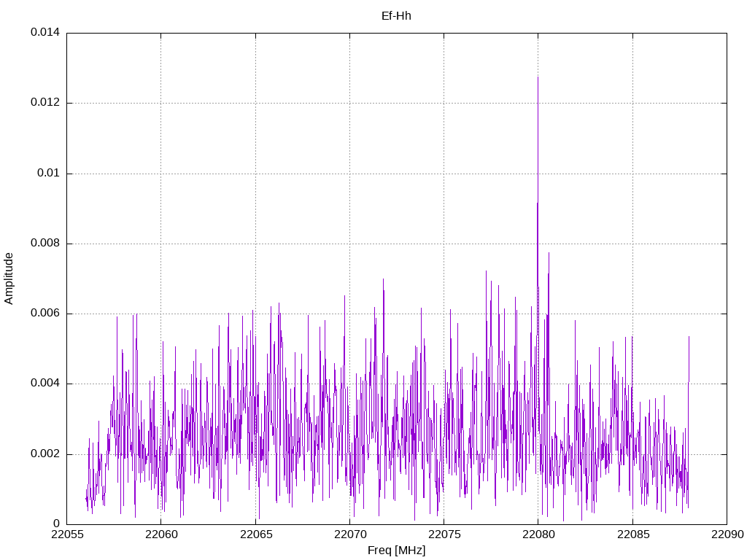Click the 22060 x-axis tick label
747x560 pixels.
coord(160,535)
